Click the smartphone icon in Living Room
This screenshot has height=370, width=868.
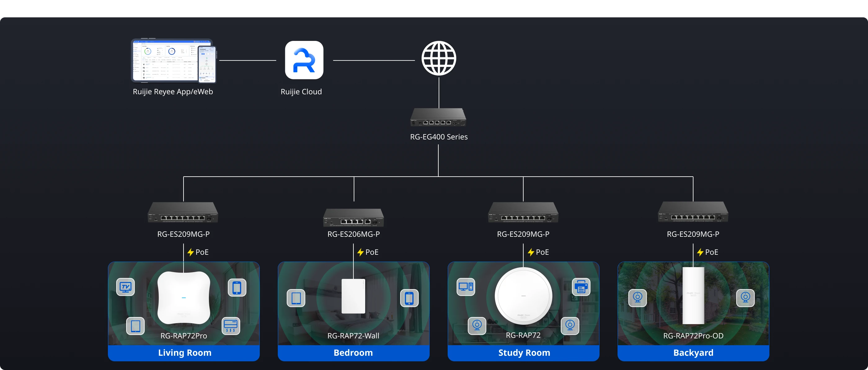tap(237, 288)
